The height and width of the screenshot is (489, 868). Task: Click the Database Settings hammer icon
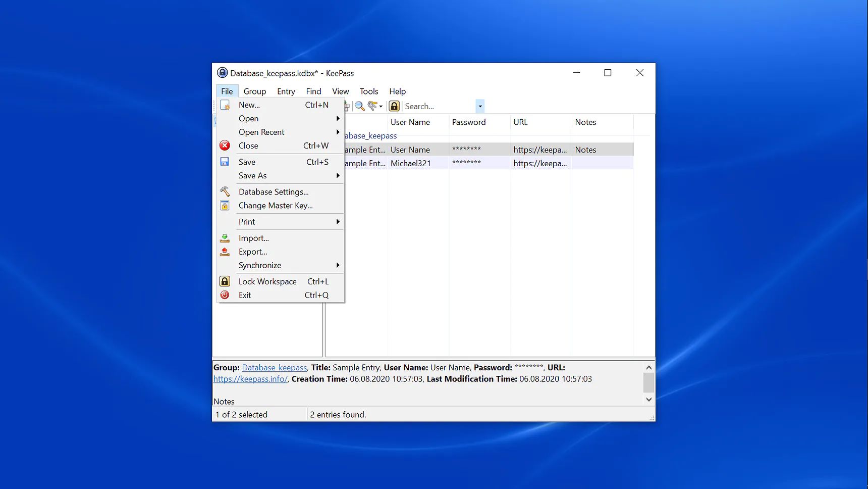pos(225,191)
